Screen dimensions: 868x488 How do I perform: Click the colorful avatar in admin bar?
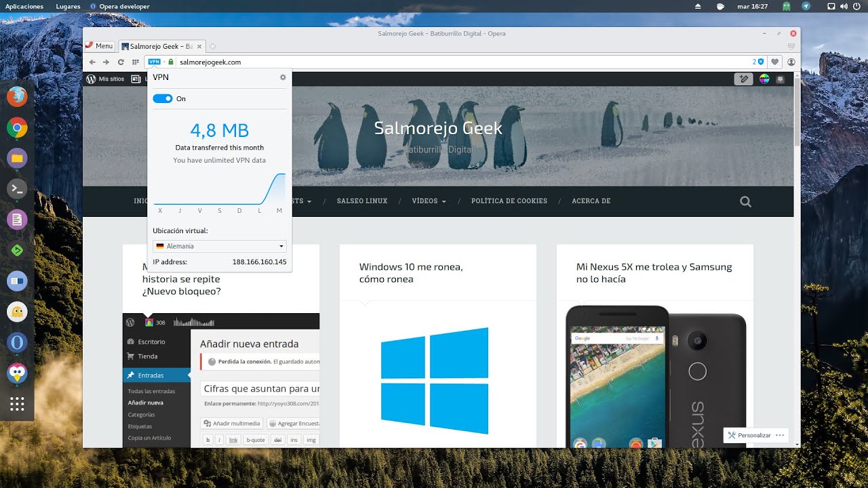(764, 79)
